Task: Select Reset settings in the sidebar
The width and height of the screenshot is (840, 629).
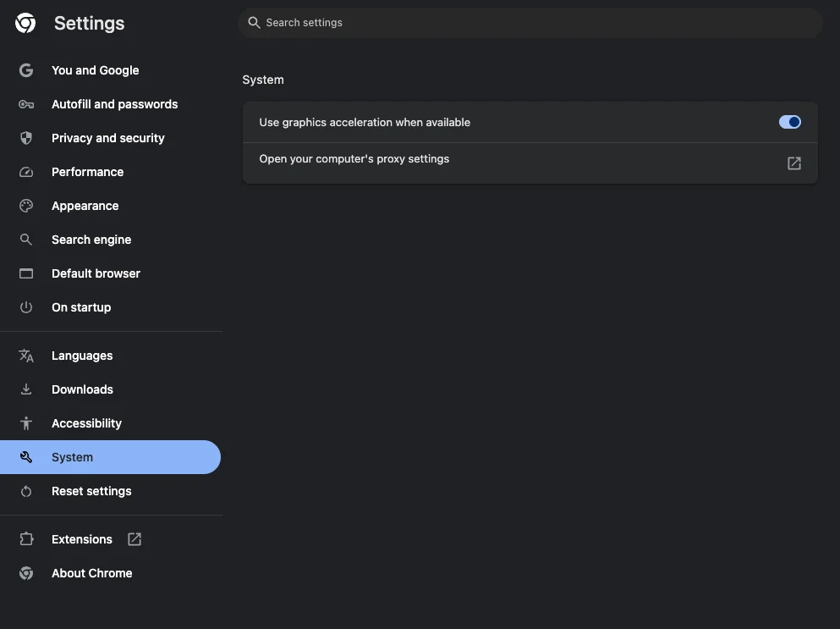Action: click(x=91, y=491)
